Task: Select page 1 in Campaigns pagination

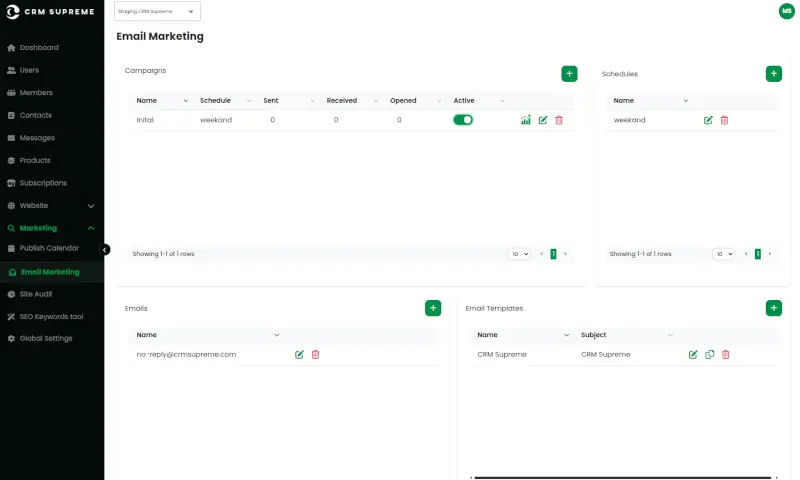Action: pos(553,254)
